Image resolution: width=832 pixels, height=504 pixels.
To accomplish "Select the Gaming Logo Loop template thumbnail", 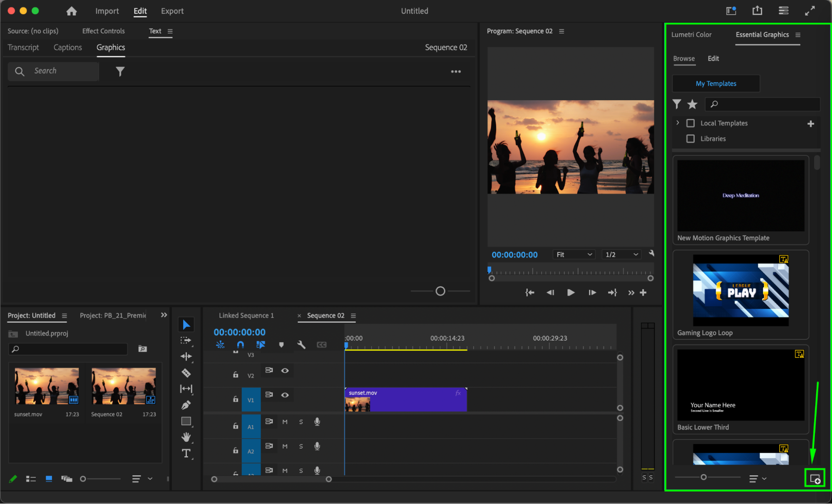I will [x=740, y=290].
